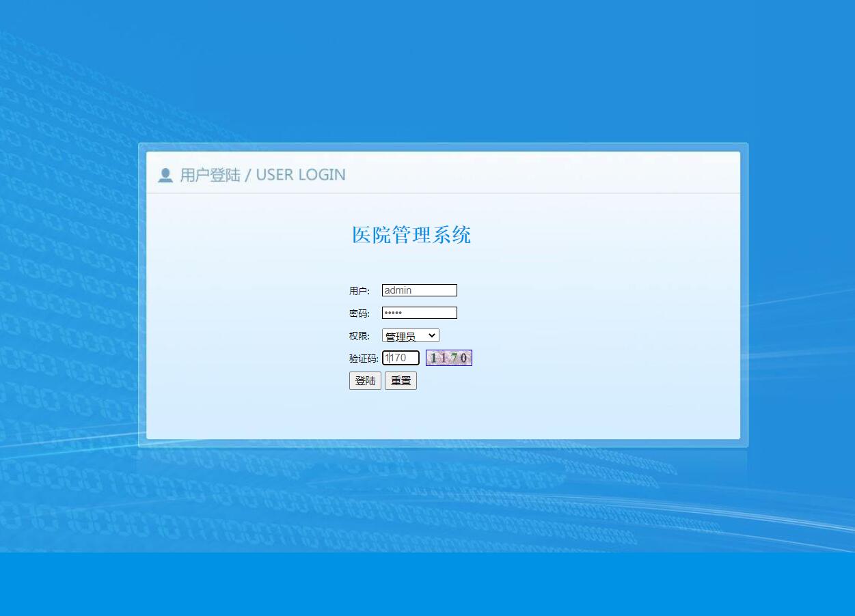Click the user silhouette icon in header
The image size is (855, 616).
pyautogui.click(x=165, y=175)
